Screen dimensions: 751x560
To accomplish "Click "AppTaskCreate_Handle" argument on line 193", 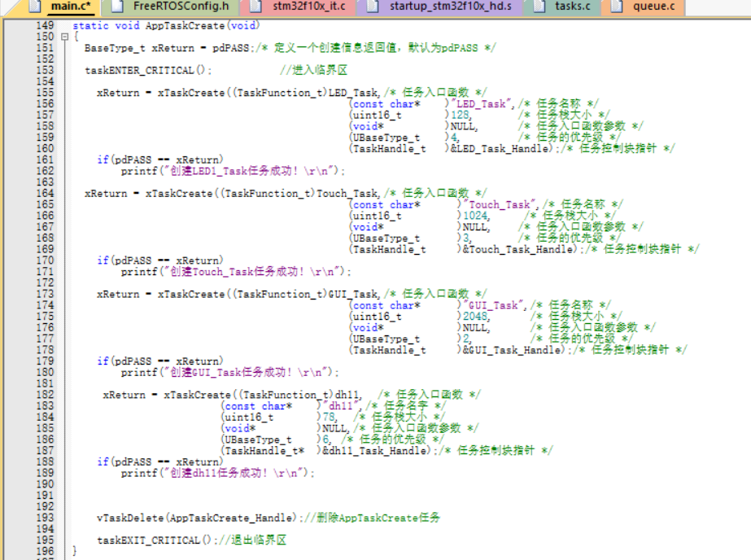I will click(x=230, y=518).
